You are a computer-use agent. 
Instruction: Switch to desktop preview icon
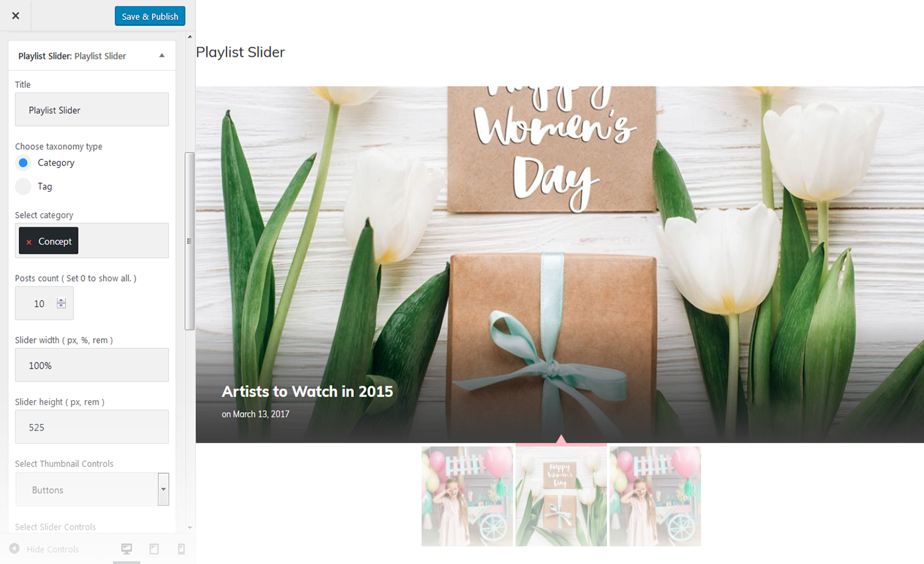coord(127,549)
